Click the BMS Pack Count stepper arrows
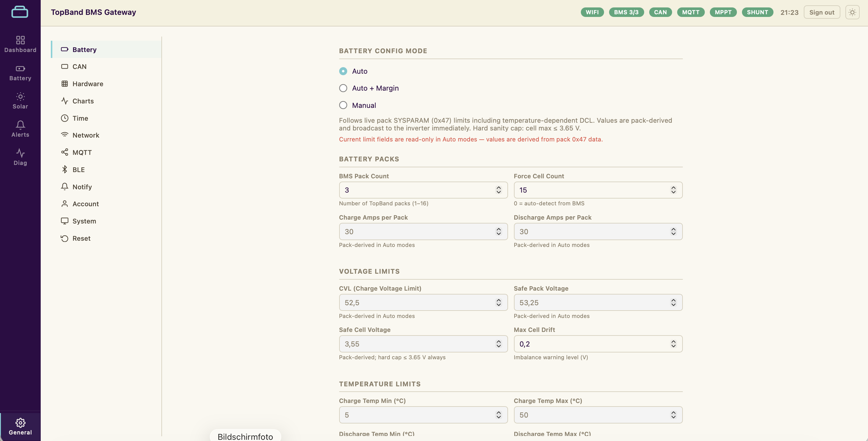868x441 pixels. click(499, 190)
